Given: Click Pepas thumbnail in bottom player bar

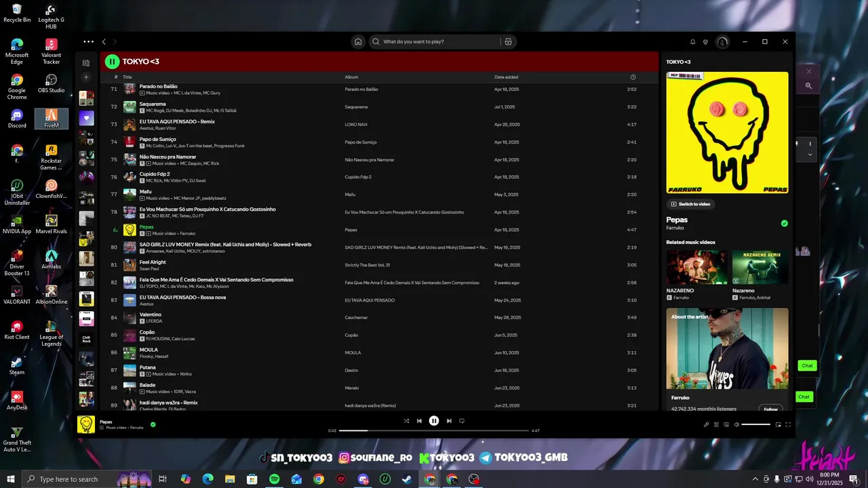Looking at the screenshot, I should pyautogui.click(x=86, y=424).
